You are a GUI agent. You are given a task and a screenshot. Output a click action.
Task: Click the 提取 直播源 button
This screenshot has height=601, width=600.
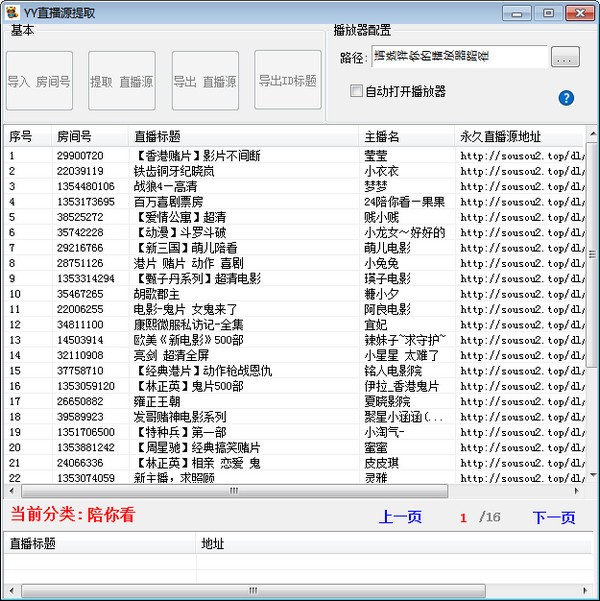coord(122,81)
